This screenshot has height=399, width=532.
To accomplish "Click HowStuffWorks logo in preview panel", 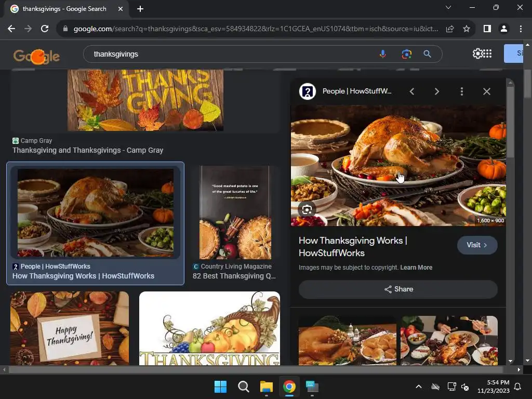I will pos(308,91).
